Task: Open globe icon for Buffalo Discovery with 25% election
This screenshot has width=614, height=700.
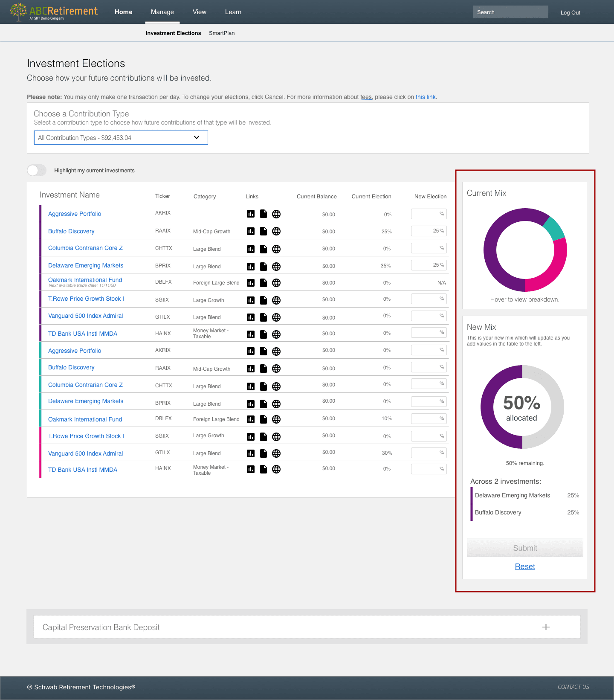Action: coord(276,231)
